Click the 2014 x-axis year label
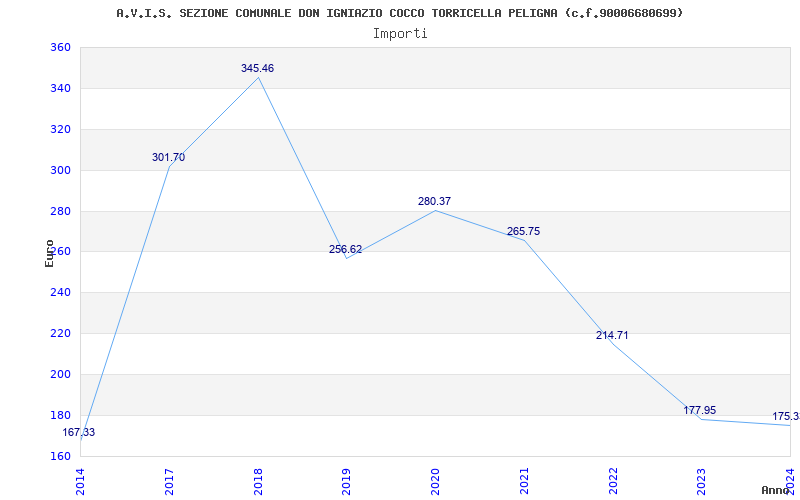 tap(81, 481)
